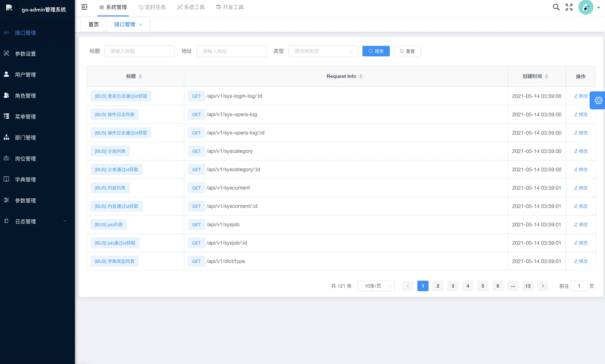Image resolution: width=605 pixels, height=364 pixels.
Task: Sort table by 创建时间 column
Action: [546, 76]
